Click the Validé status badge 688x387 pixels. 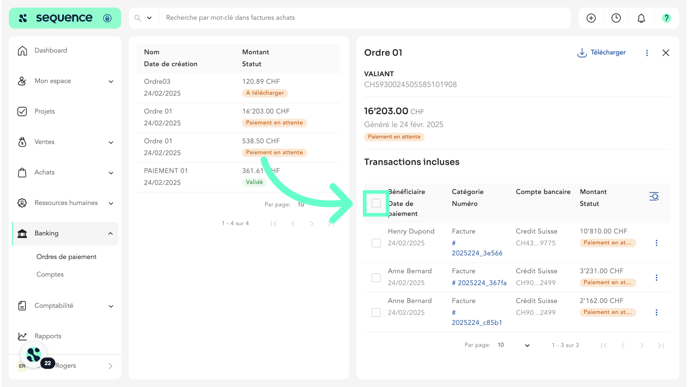click(254, 182)
